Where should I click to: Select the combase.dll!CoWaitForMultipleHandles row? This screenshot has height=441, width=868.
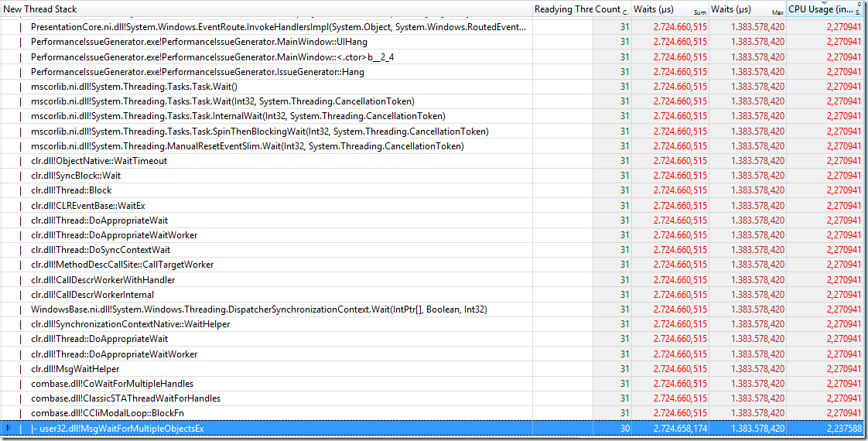coord(112,384)
